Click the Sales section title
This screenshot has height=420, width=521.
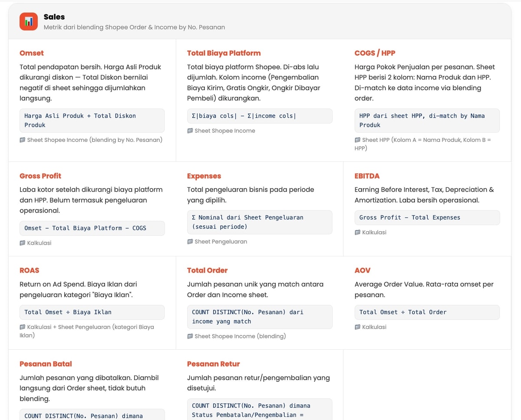point(54,17)
